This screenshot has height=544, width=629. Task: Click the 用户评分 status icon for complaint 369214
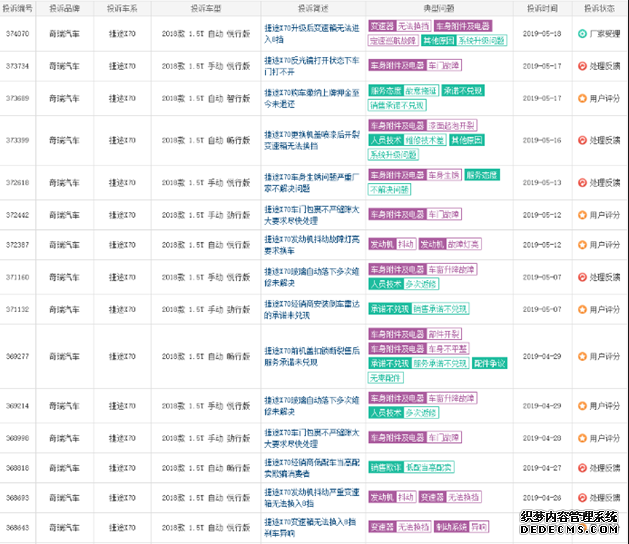click(x=582, y=406)
